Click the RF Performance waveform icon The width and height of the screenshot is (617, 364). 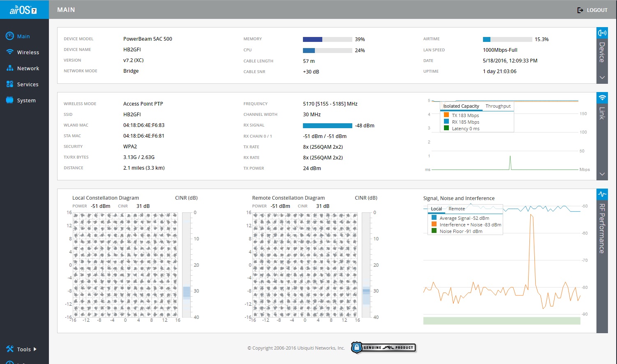[x=602, y=194]
